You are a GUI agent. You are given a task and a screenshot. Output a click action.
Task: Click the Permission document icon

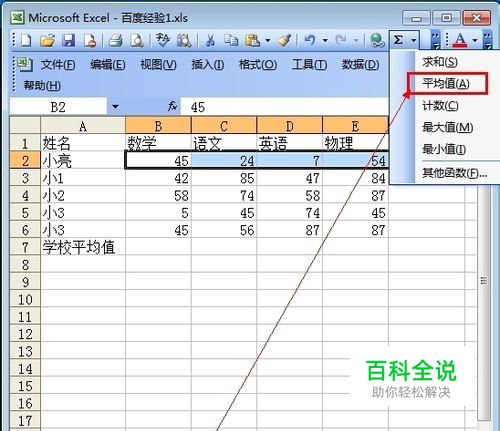(x=90, y=41)
